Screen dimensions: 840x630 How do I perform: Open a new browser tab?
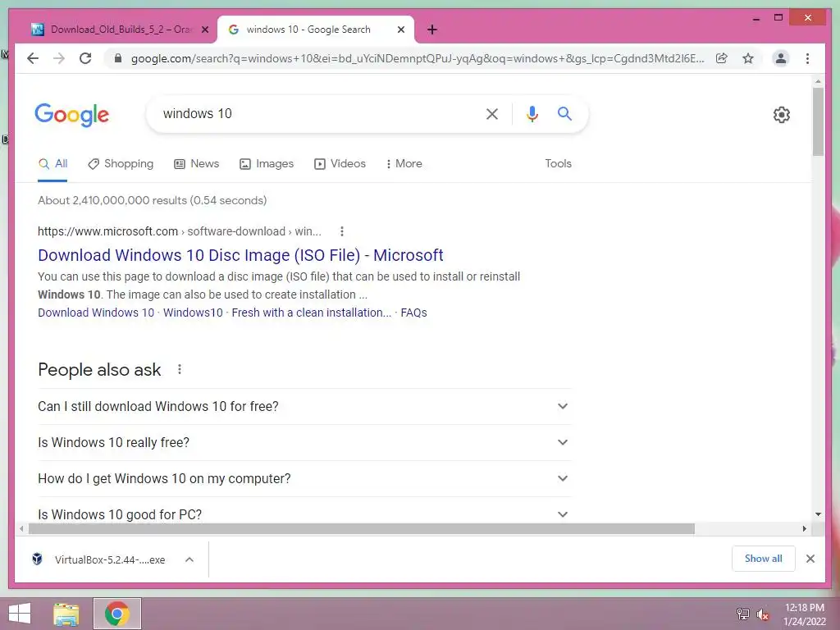click(x=432, y=30)
